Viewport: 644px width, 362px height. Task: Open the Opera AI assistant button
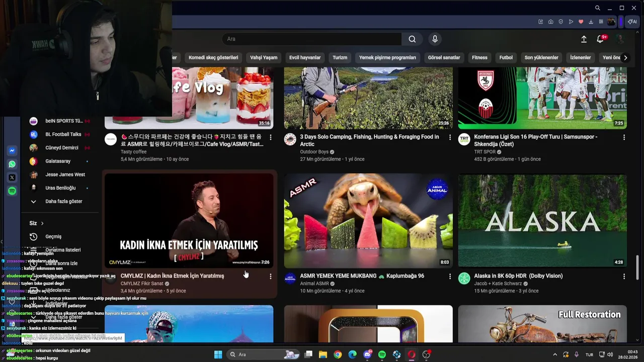pos(632,22)
